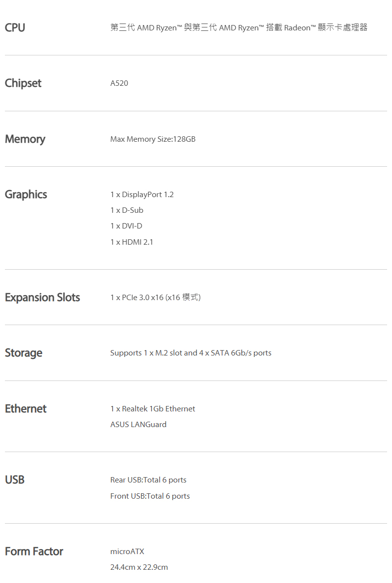The width and height of the screenshot is (392, 583).
Task: Click Rear USB:Total 6 ports text
Action: pyautogui.click(x=148, y=480)
